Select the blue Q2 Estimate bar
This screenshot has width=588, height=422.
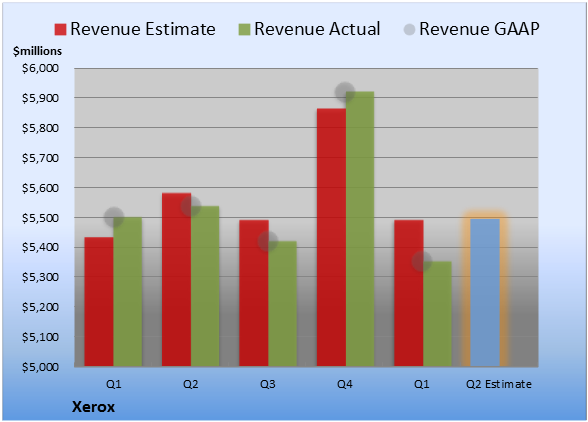[x=485, y=293]
